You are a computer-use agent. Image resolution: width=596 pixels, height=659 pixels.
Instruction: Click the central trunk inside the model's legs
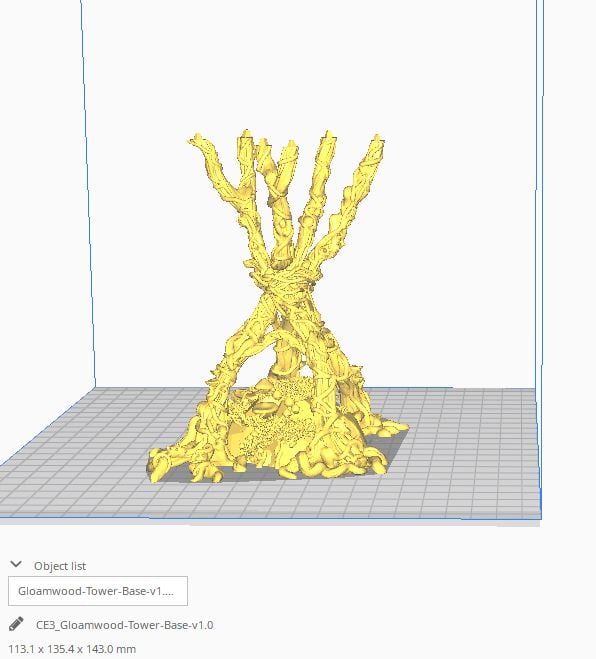pos(288,357)
